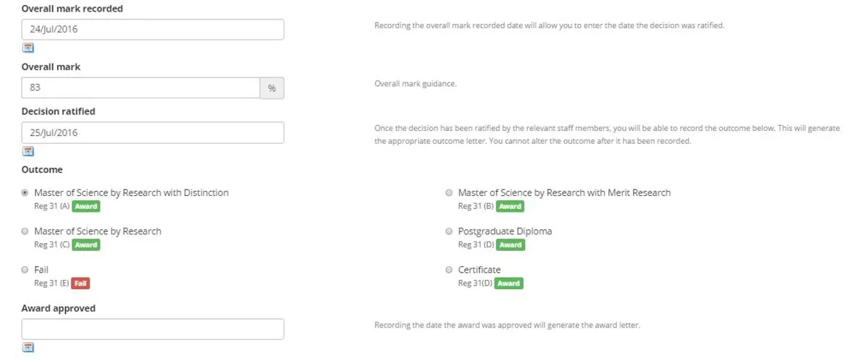Select Master of Science by Research with Distinction

coord(26,193)
